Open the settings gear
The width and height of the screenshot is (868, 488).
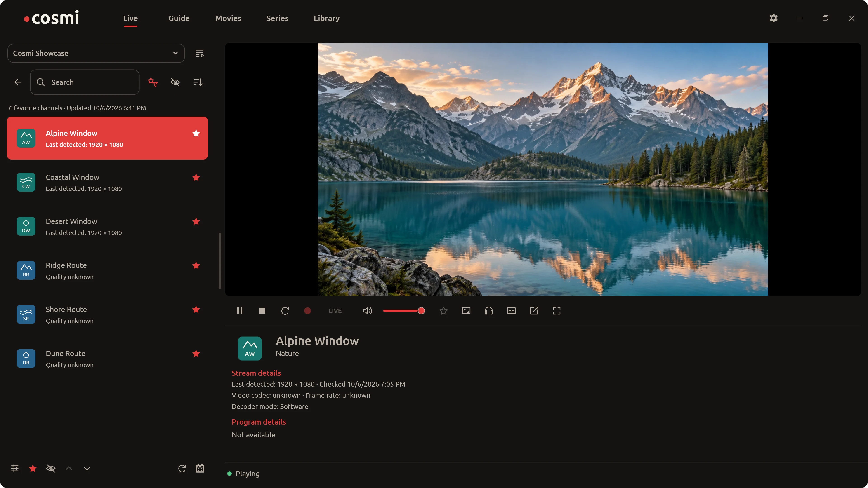(773, 18)
